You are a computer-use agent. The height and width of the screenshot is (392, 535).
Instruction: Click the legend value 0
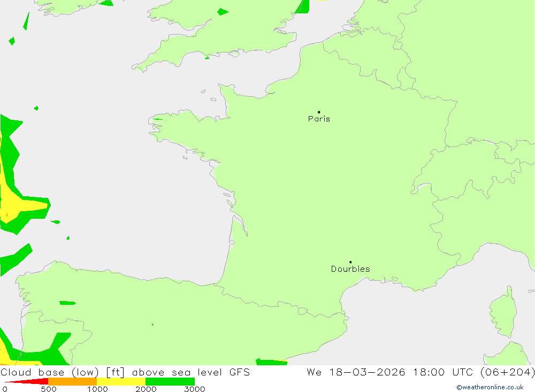[x=5, y=389]
